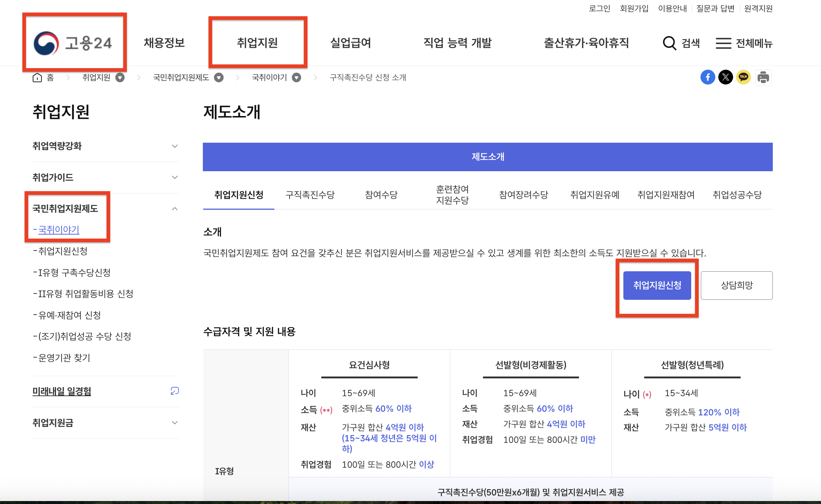Open the search magnifier icon
The width and height of the screenshot is (821, 504).
click(669, 43)
